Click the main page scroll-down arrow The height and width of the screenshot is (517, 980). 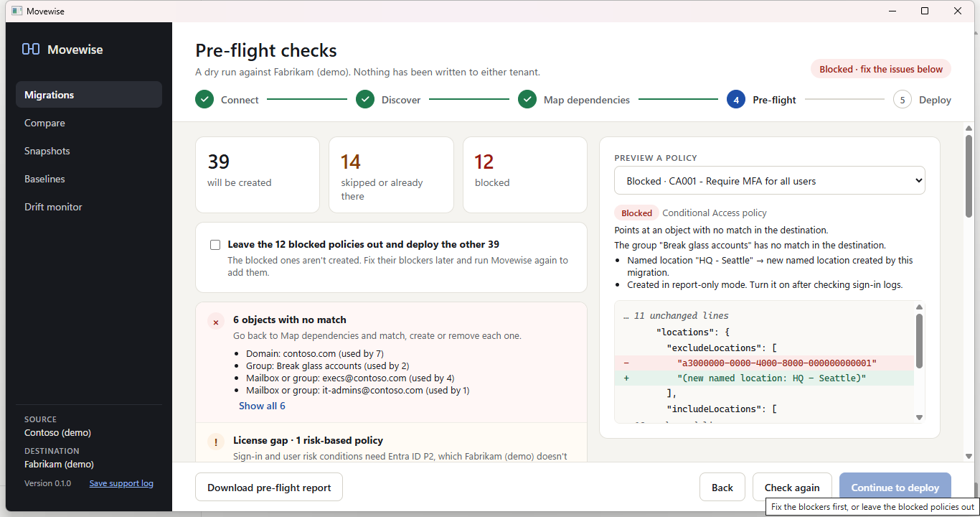pyautogui.click(x=969, y=456)
